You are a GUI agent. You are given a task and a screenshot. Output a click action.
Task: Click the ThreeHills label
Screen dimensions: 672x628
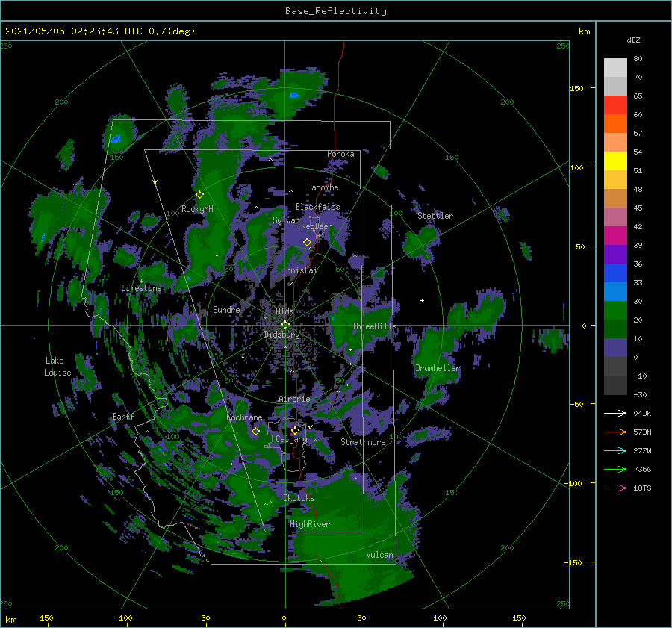[375, 326]
